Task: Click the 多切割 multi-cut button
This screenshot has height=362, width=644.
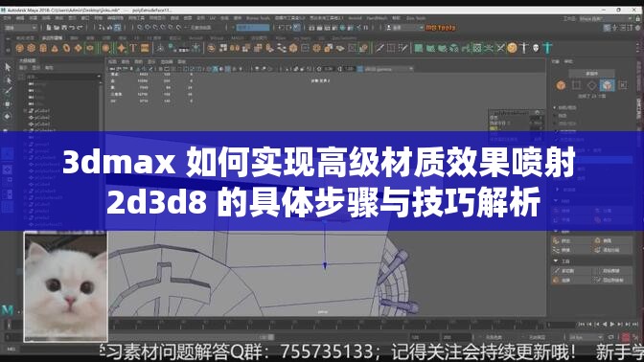Action: click(x=571, y=271)
